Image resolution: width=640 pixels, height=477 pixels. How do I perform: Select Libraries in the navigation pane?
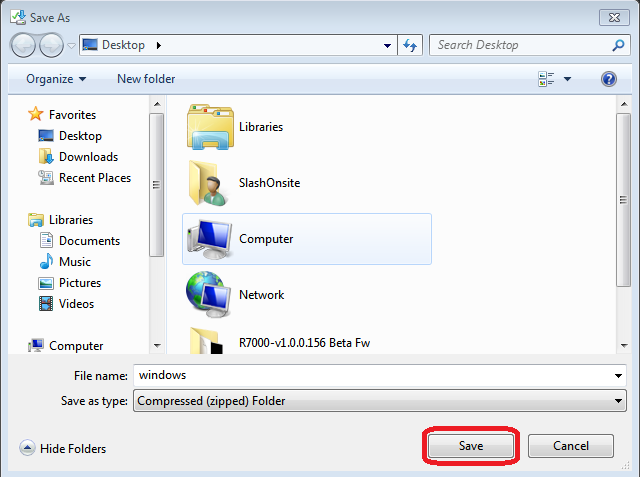(x=71, y=220)
